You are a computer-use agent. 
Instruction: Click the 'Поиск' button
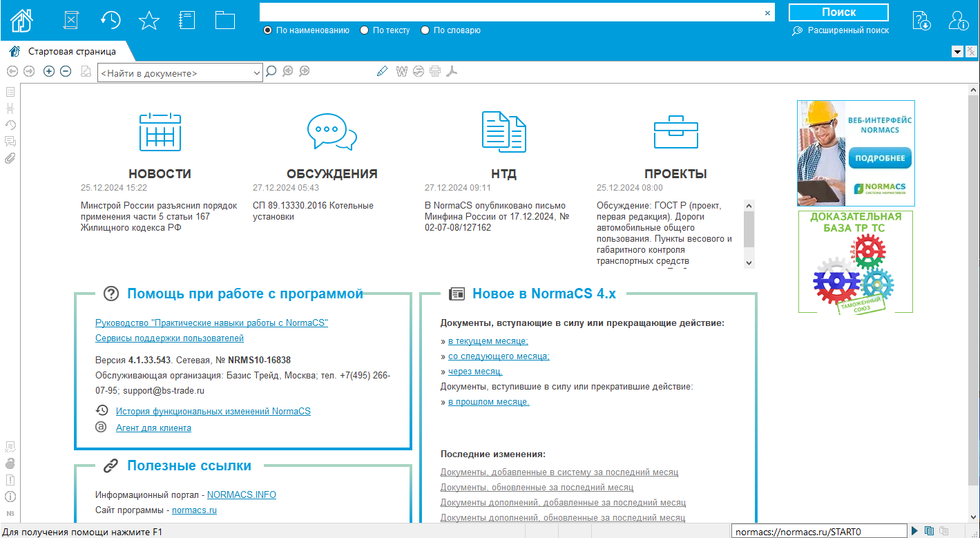tap(838, 12)
